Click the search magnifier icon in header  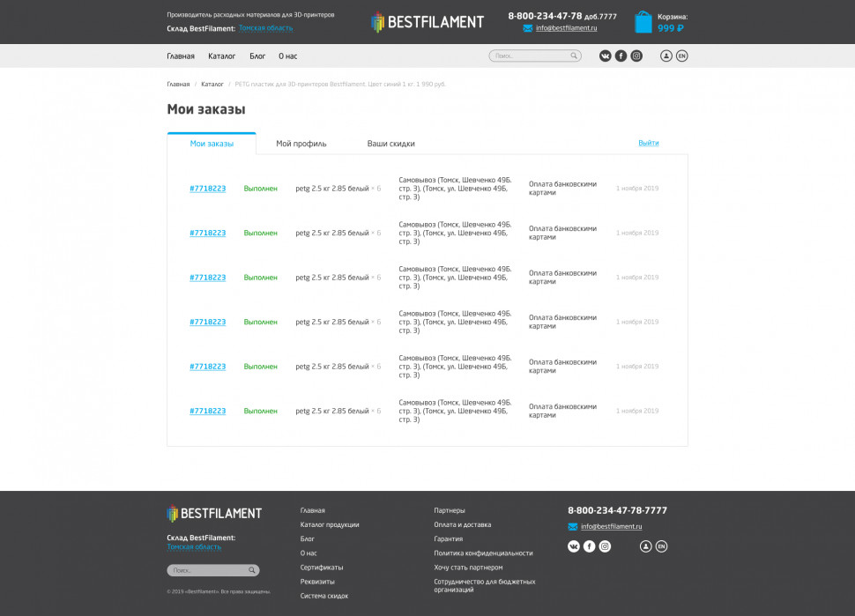coord(574,56)
